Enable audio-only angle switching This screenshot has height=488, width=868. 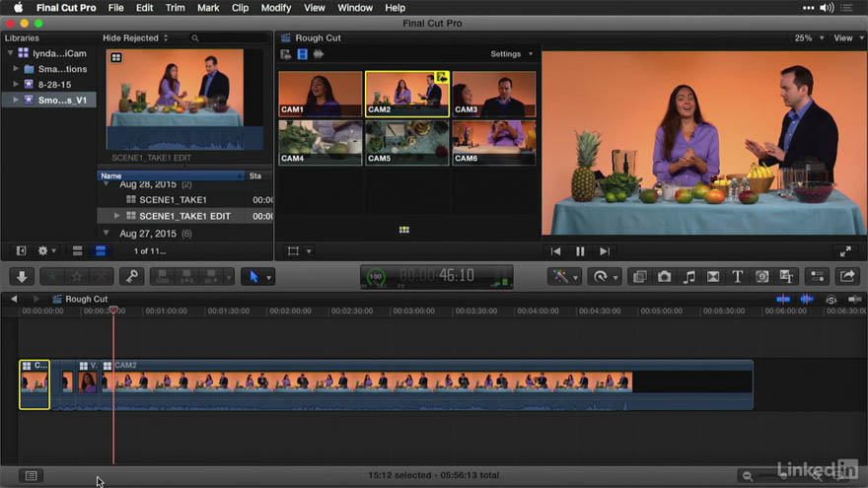point(319,54)
